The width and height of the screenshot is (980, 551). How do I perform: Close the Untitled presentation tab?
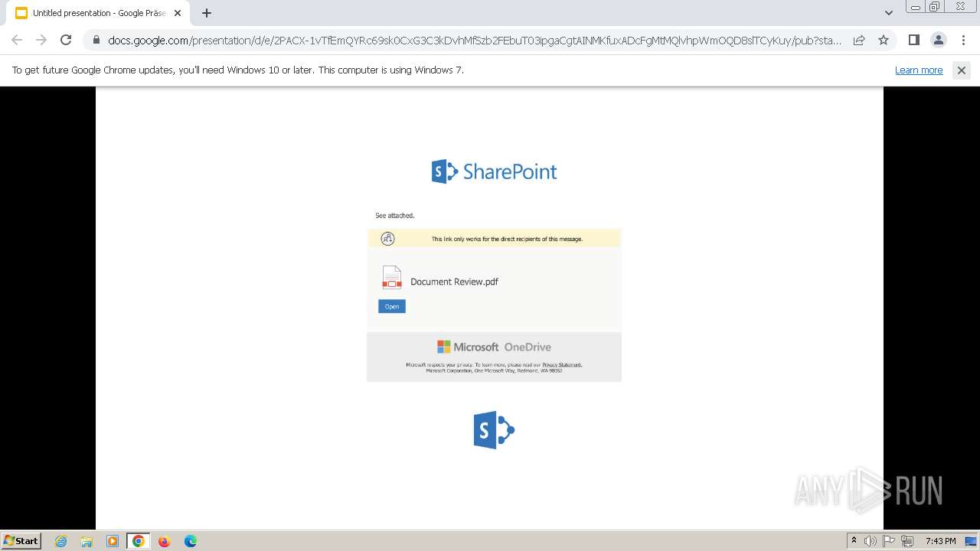pos(178,13)
